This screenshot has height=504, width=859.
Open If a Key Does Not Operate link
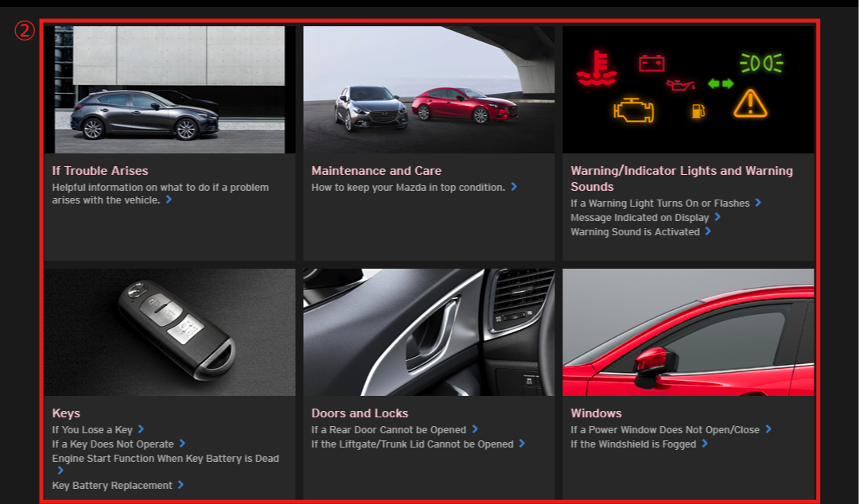113,444
